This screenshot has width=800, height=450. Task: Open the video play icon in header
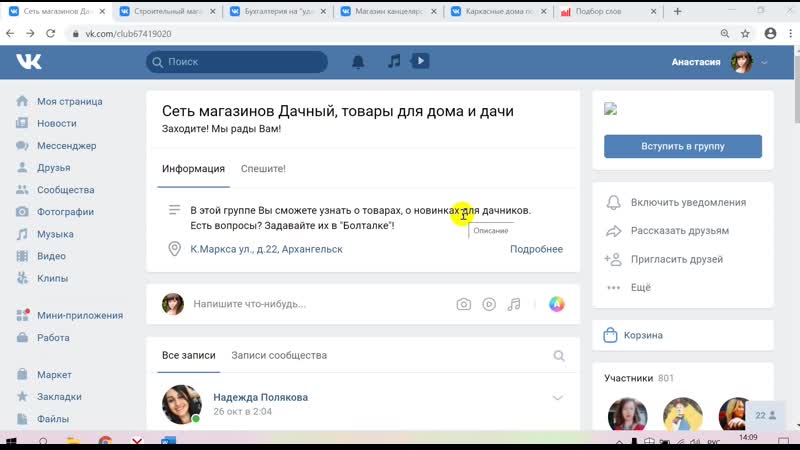(420, 61)
